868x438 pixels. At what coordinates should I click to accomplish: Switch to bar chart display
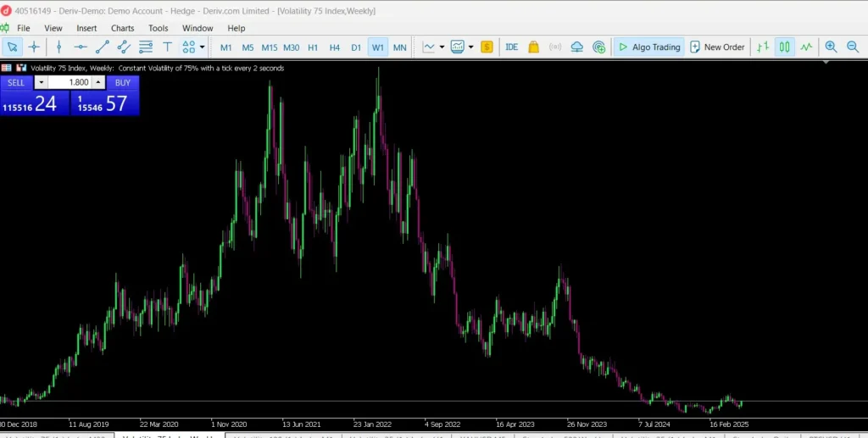(763, 47)
